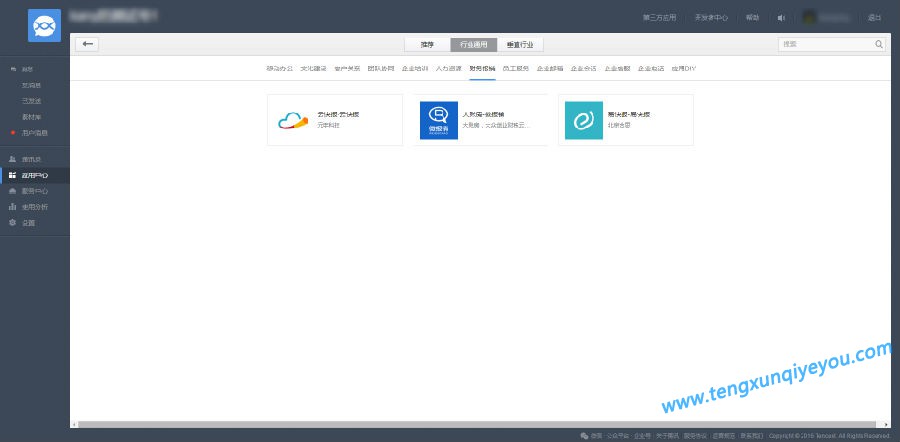The height and width of the screenshot is (442, 900).
Task: Open the 运营规范 footer link
Action: tap(723, 436)
